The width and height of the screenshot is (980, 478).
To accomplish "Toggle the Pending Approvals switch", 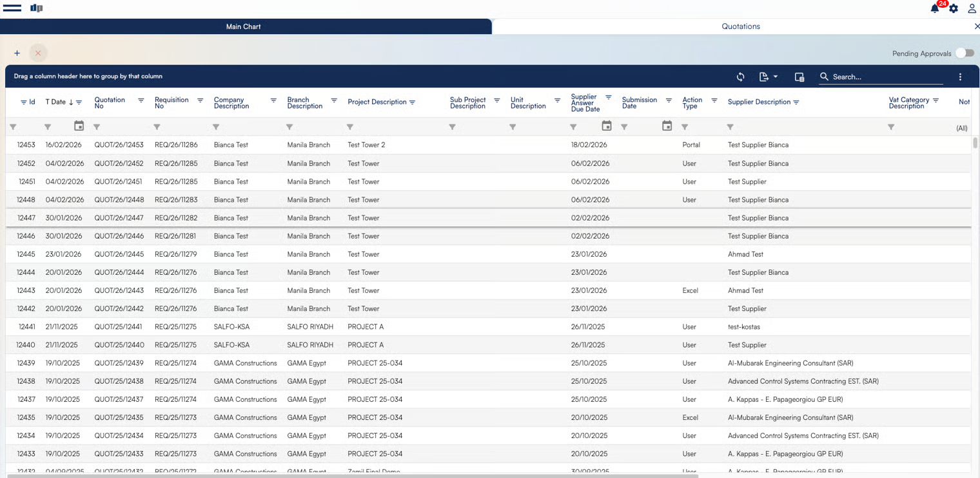I will click(x=964, y=54).
